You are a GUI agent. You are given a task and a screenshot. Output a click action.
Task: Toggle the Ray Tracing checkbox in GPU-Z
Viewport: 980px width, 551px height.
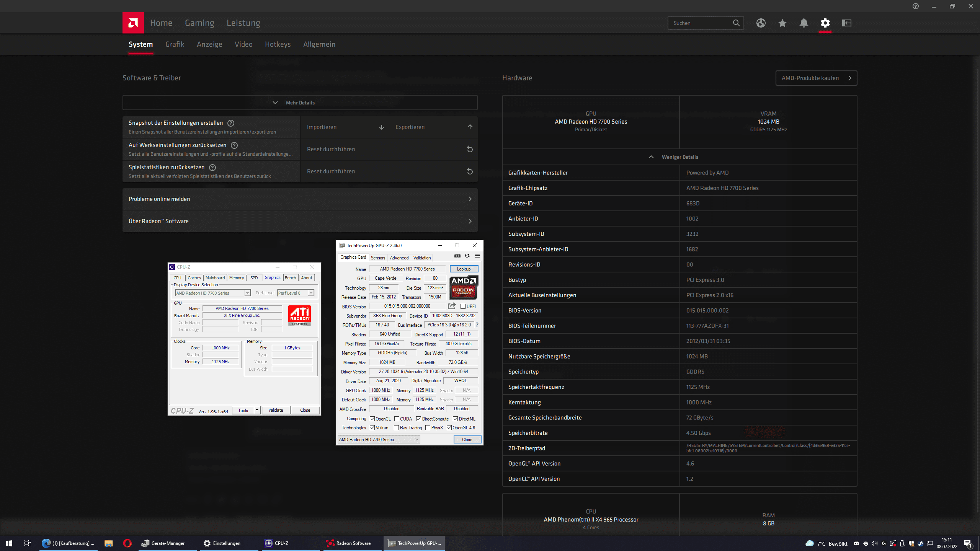point(396,428)
